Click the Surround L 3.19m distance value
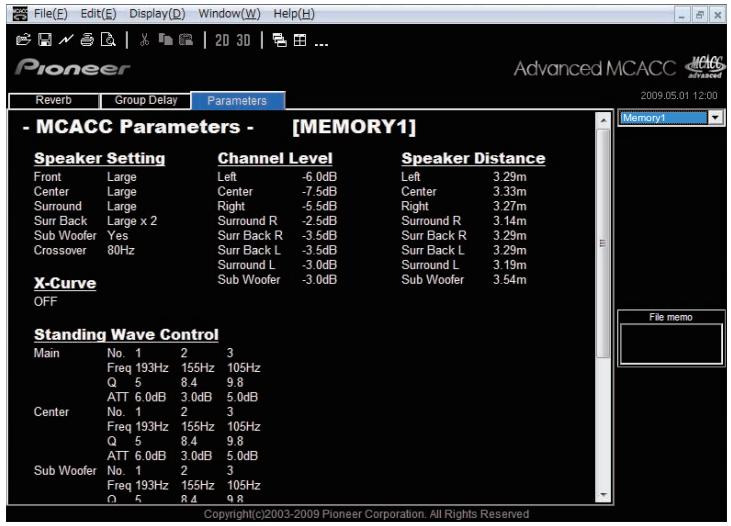Screen dimensions: 731x526 coord(510,265)
